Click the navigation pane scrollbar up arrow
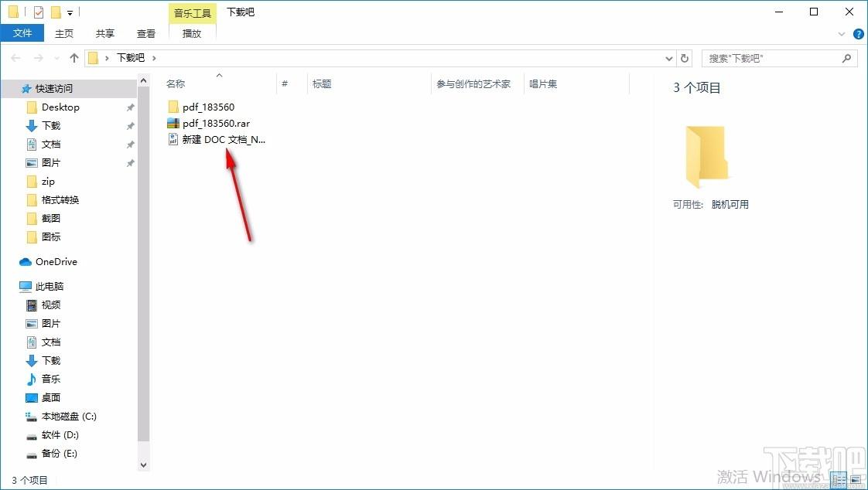 pyautogui.click(x=143, y=80)
